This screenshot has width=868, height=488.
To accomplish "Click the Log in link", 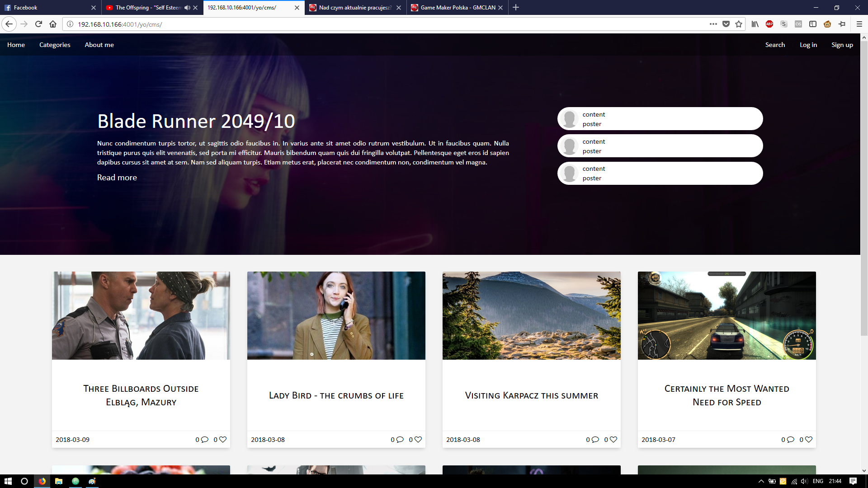I will 808,45.
